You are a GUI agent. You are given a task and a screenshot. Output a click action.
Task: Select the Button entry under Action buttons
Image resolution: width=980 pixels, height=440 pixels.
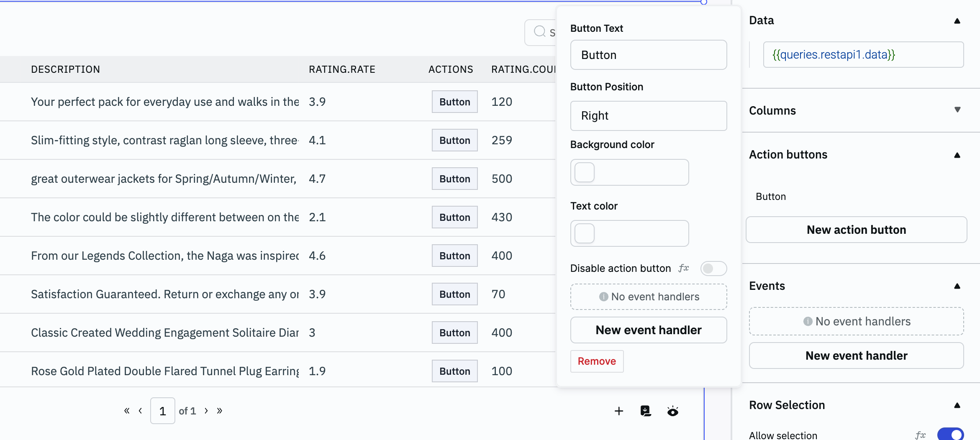tap(771, 197)
